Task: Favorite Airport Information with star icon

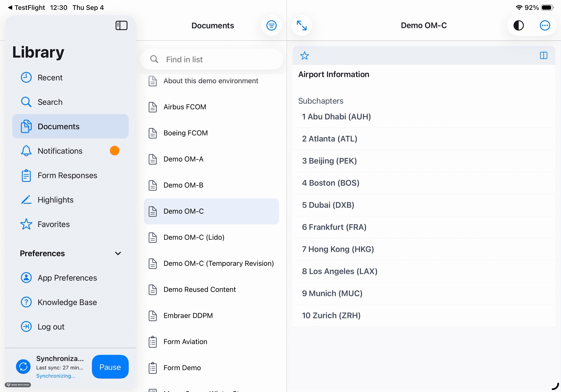Action: pos(304,56)
